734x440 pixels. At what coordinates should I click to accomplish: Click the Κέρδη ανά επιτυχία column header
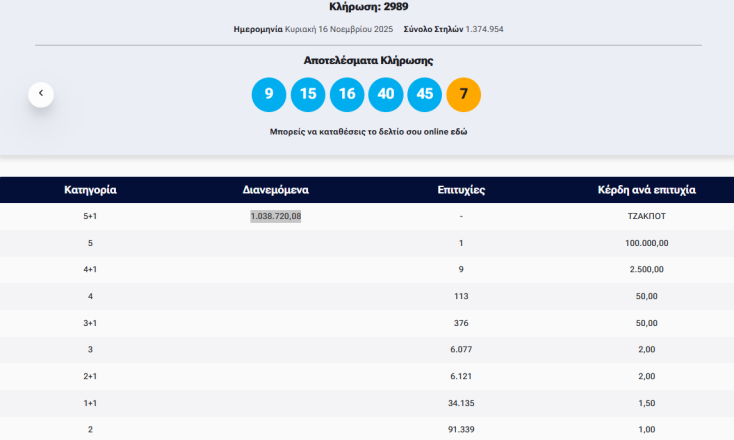click(x=646, y=190)
